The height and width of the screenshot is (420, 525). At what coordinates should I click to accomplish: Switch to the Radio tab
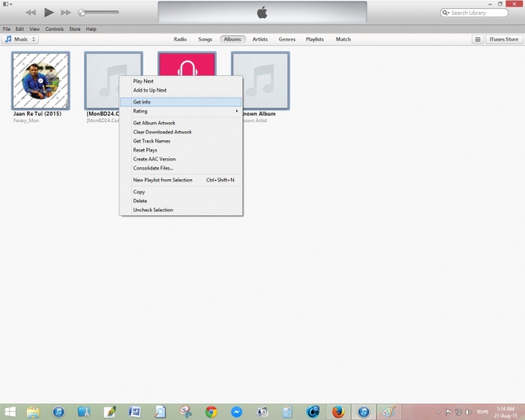tap(180, 39)
